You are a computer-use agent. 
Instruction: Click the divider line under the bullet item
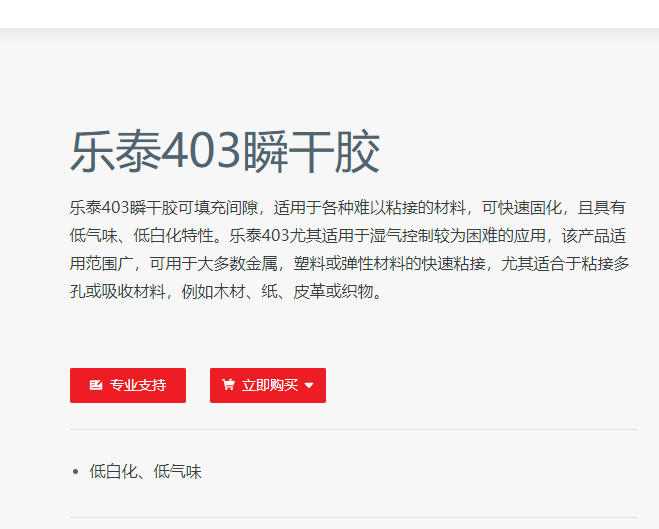pos(354,517)
